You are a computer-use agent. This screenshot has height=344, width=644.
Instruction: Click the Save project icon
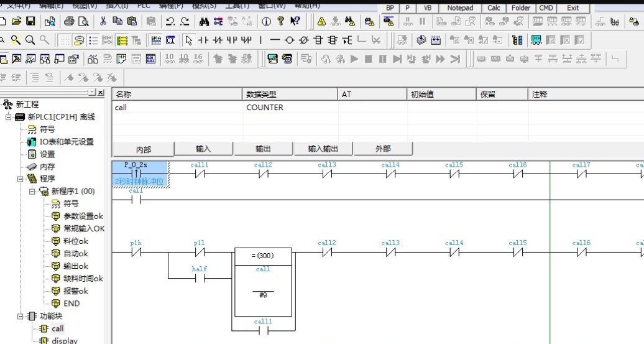point(30,22)
